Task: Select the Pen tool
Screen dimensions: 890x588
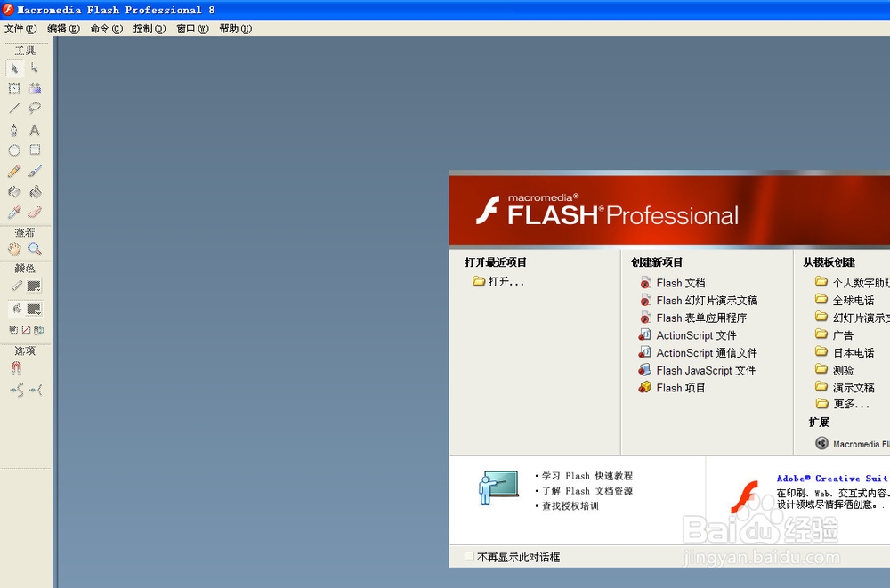Action: pyautogui.click(x=14, y=130)
